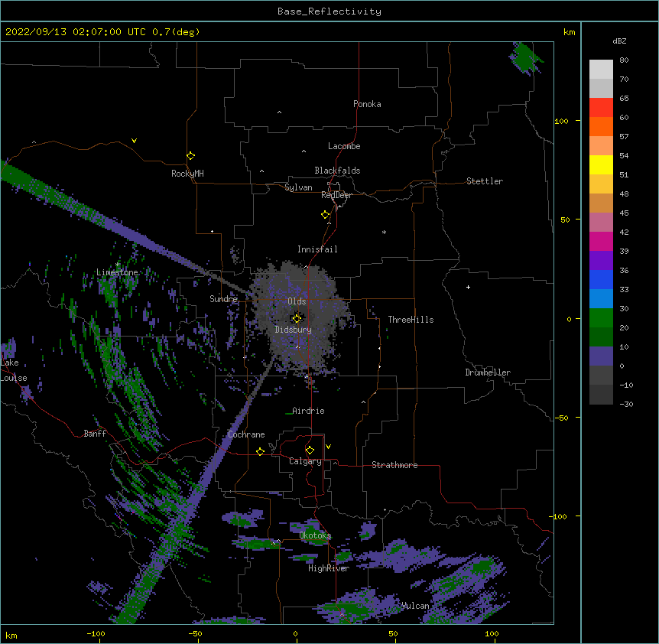This screenshot has width=659, height=644.
Task: Select the Limestone label
Action: (x=117, y=272)
